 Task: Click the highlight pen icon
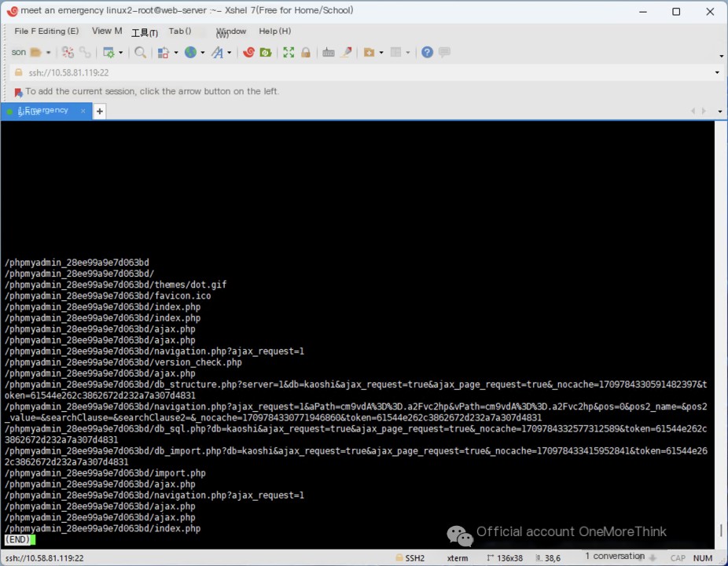347,53
